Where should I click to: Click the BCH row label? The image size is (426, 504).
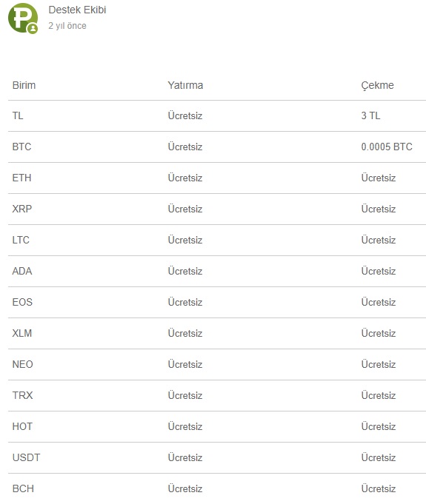(23, 488)
